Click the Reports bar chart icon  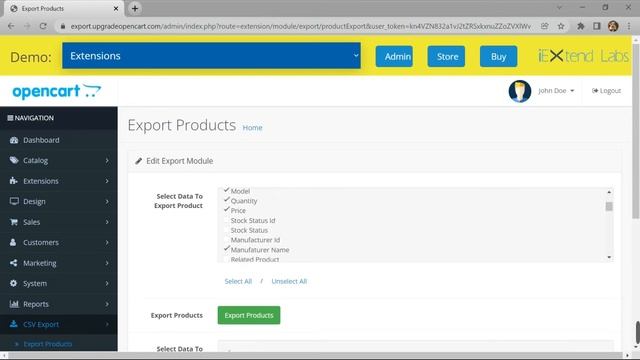(x=14, y=304)
